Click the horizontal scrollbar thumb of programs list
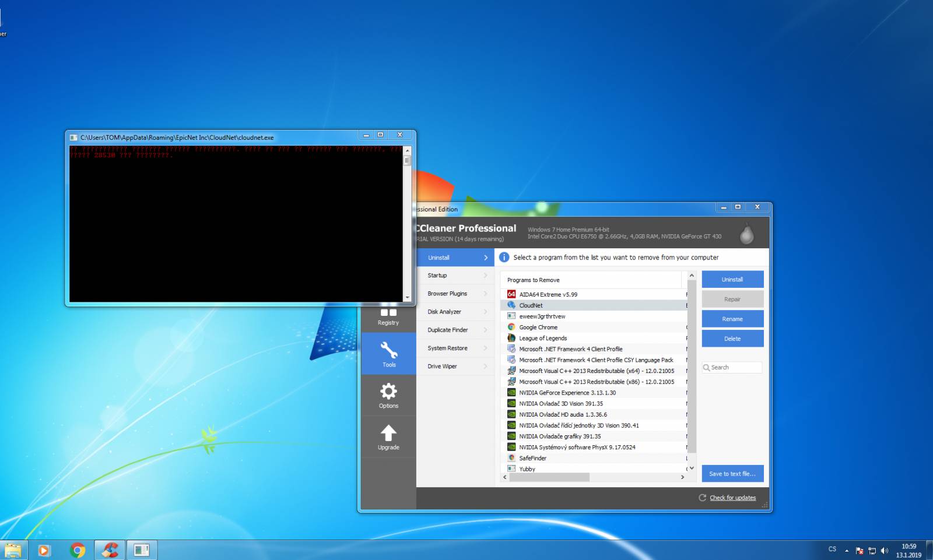This screenshot has width=933, height=560. [549, 477]
